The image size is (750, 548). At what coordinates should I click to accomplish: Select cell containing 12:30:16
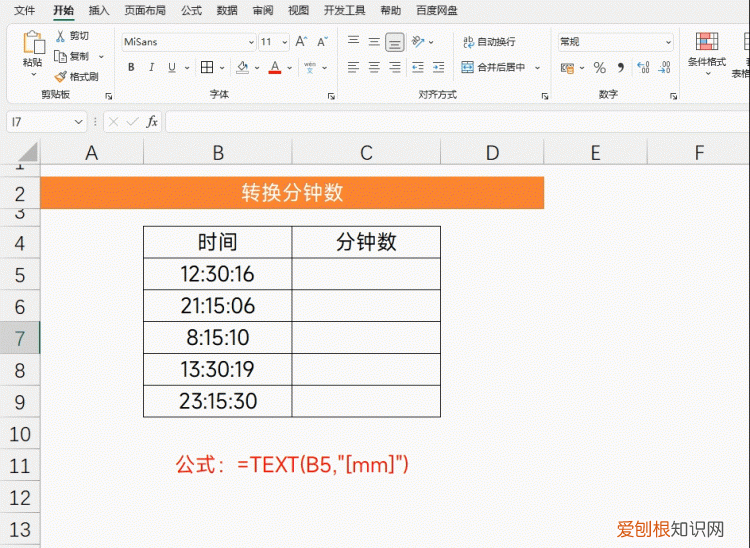[x=218, y=274]
